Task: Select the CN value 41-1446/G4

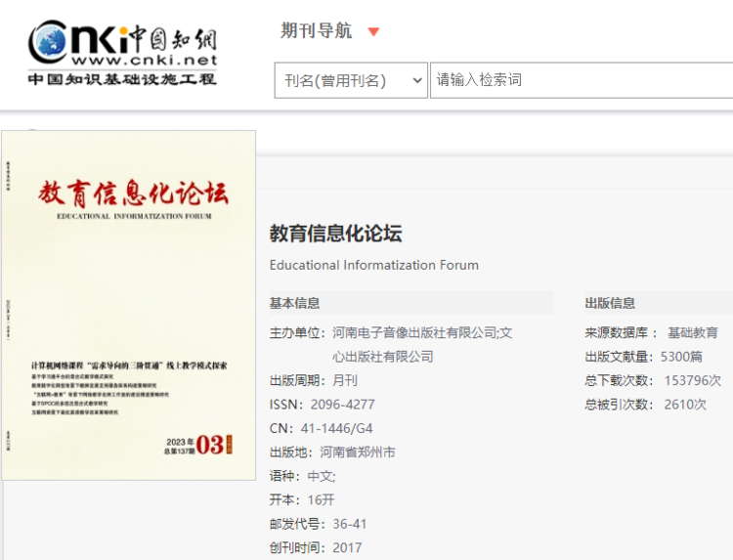Action: [336, 428]
